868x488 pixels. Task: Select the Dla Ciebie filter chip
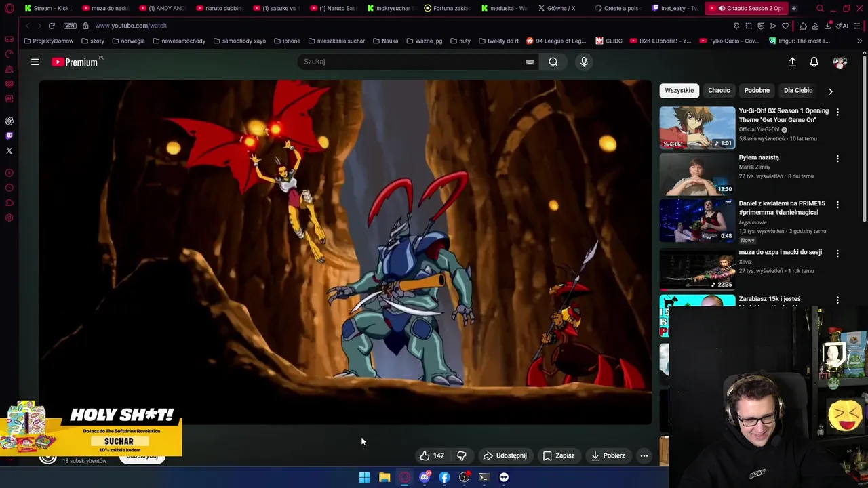(x=798, y=90)
